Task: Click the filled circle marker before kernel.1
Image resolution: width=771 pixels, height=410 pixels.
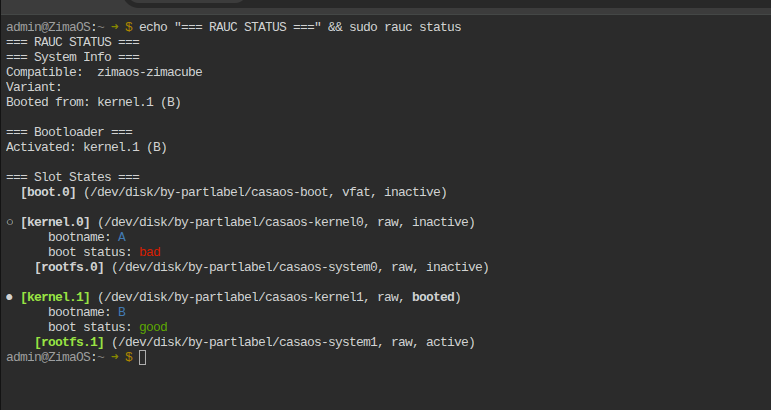Action: [x=9, y=297]
